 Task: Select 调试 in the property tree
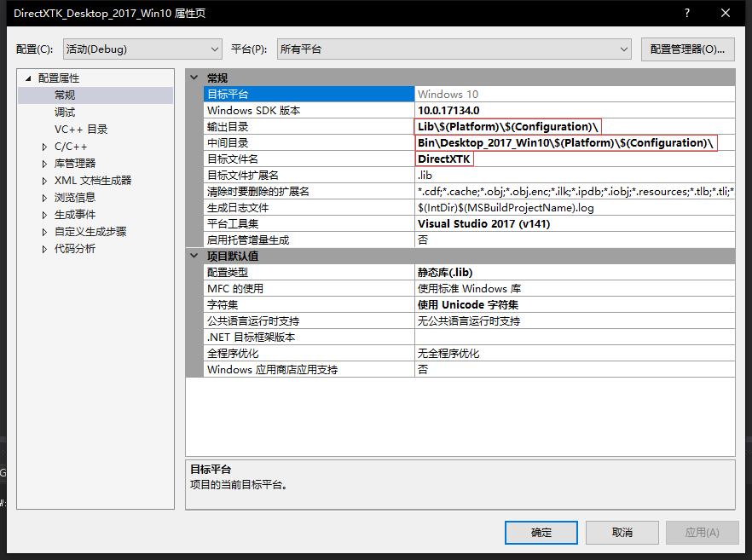click(x=65, y=113)
